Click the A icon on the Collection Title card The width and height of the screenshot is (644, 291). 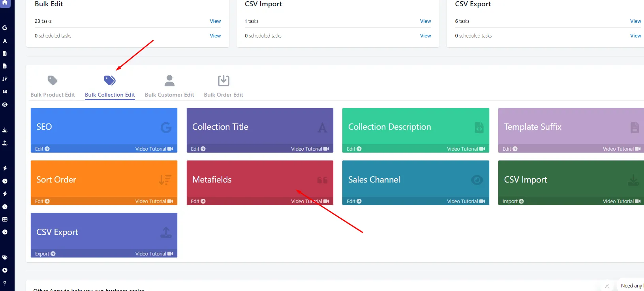322,127
